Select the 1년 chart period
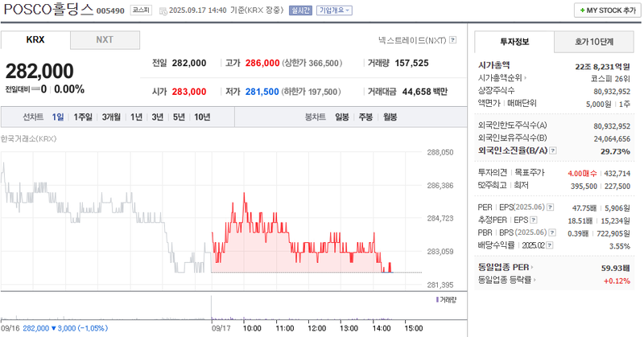644x337 pixels. click(x=136, y=117)
